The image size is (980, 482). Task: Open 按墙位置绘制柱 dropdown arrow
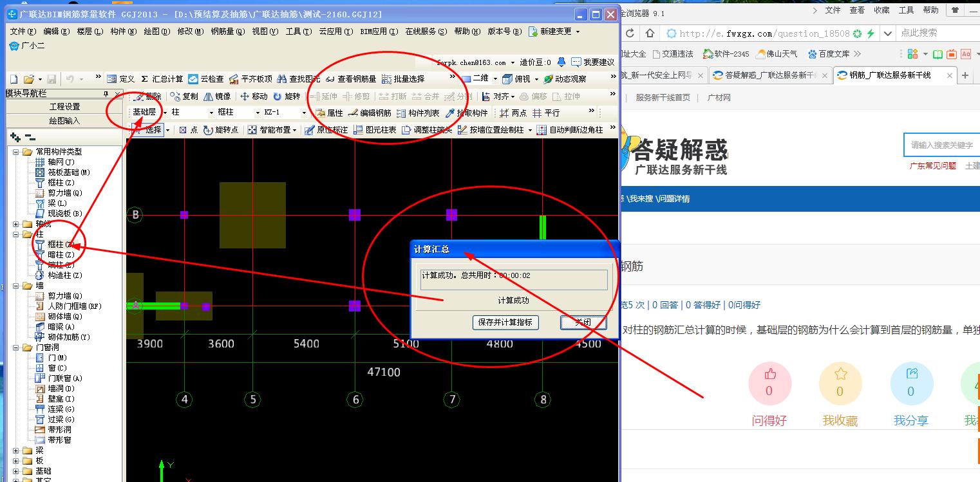(x=530, y=129)
